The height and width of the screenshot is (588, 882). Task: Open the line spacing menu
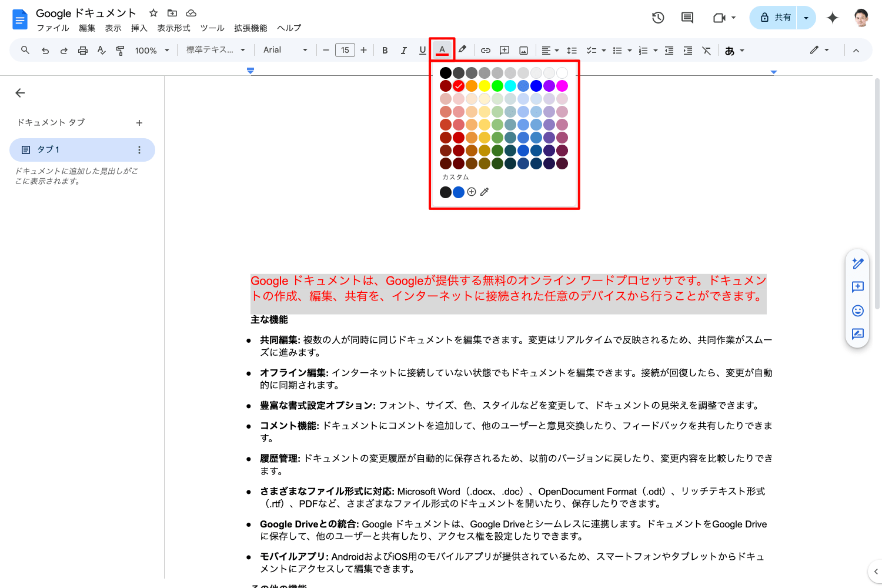572,51
